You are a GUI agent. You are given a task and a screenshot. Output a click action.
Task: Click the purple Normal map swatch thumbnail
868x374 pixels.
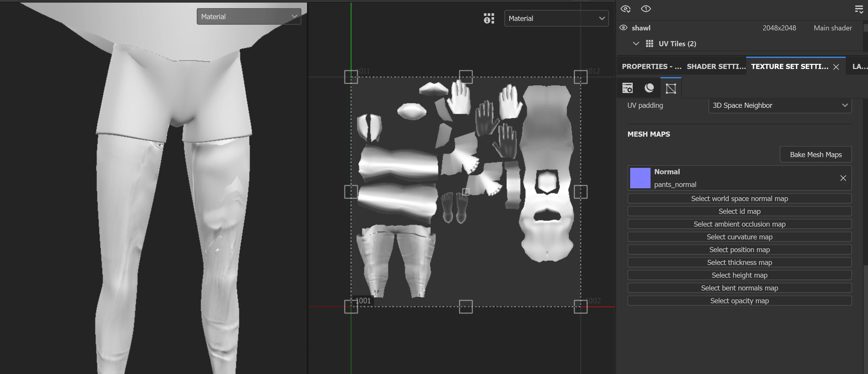click(640, 178)
